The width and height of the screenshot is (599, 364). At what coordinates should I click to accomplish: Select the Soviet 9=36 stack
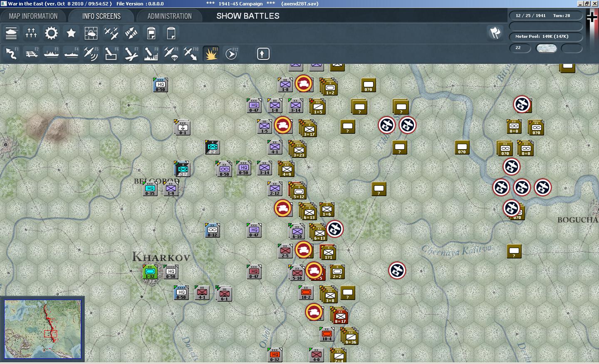350,337
